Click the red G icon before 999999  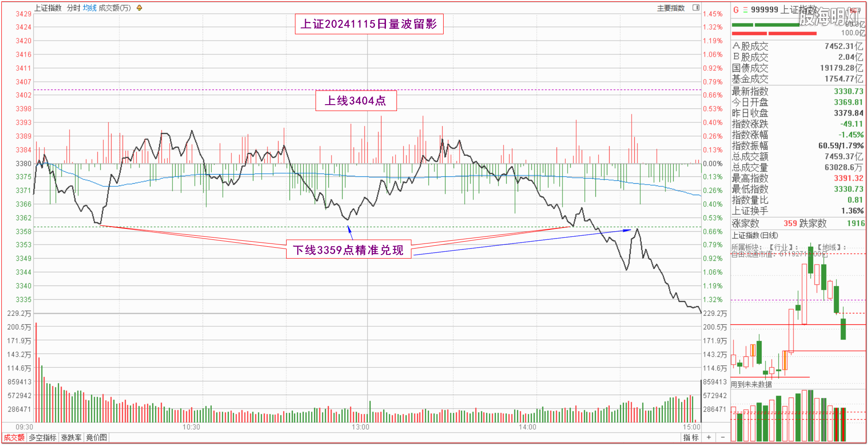(x=736, y=10)
